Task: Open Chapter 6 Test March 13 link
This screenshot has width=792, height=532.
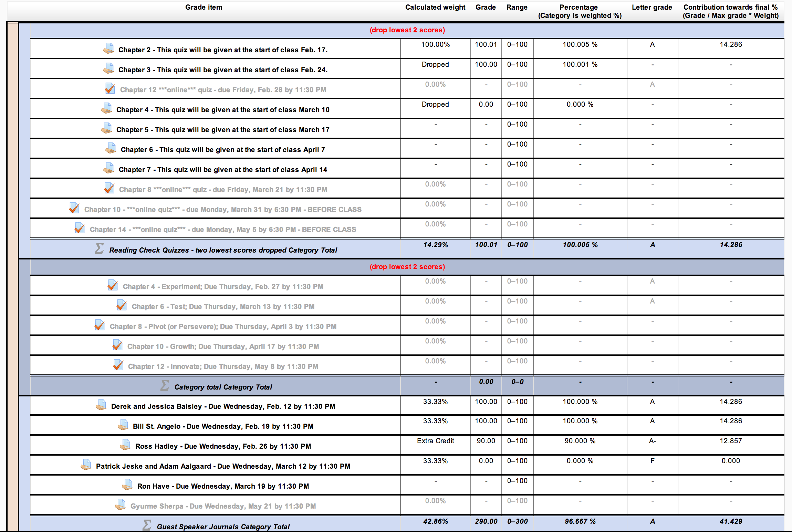Action: [x=223, y=307]
